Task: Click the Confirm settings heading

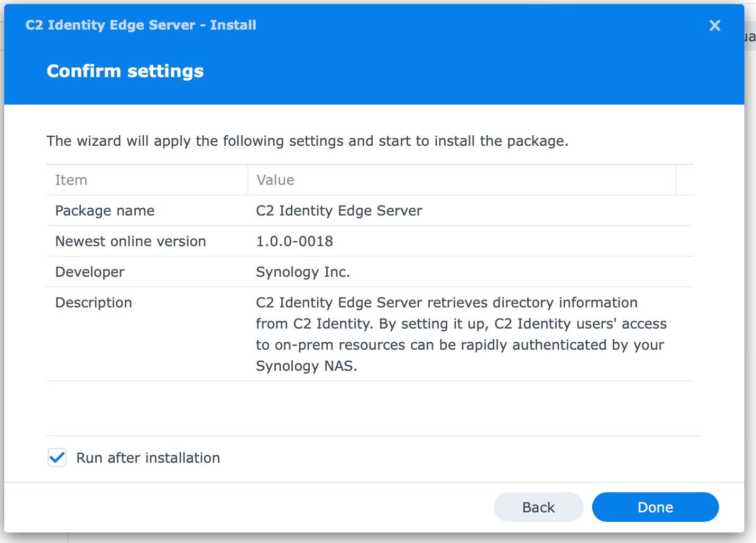Action: click(x=125, y=71)
